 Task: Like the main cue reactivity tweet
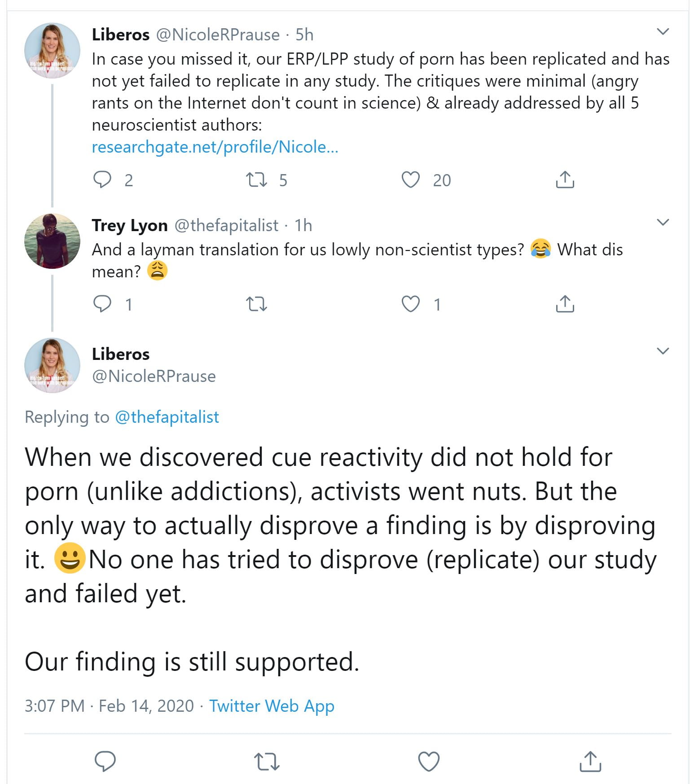pyautogui.click(x=429, y=762)
